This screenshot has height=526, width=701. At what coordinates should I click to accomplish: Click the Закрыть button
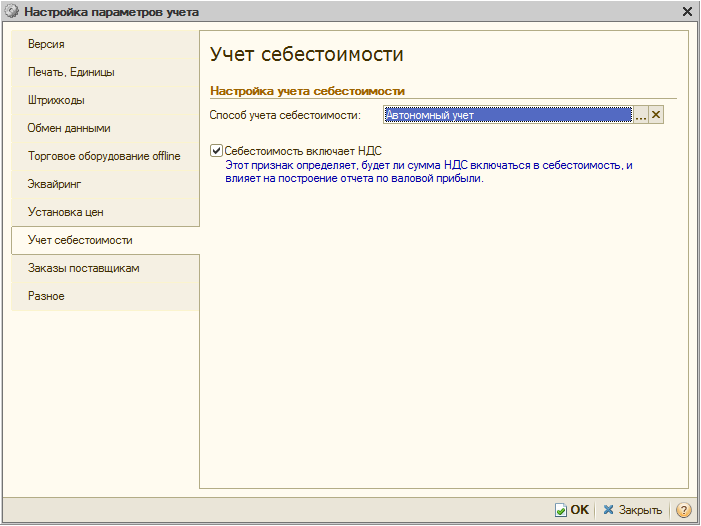point(632,510)
